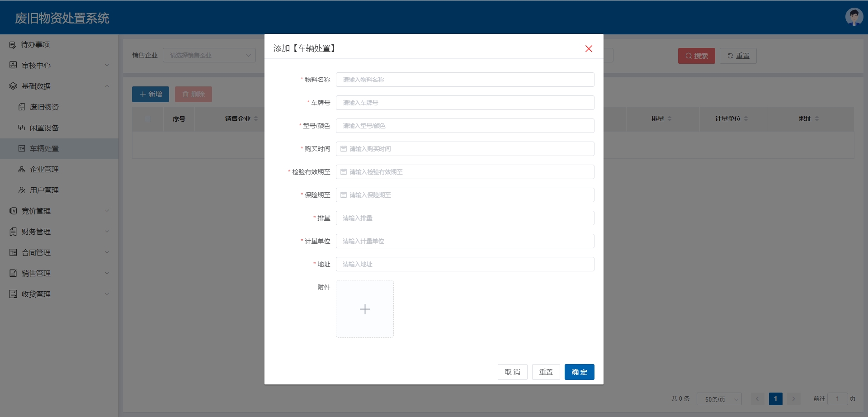Click the 待办事项 sidebar icon
Screen dimensions: 868x417
13,45
